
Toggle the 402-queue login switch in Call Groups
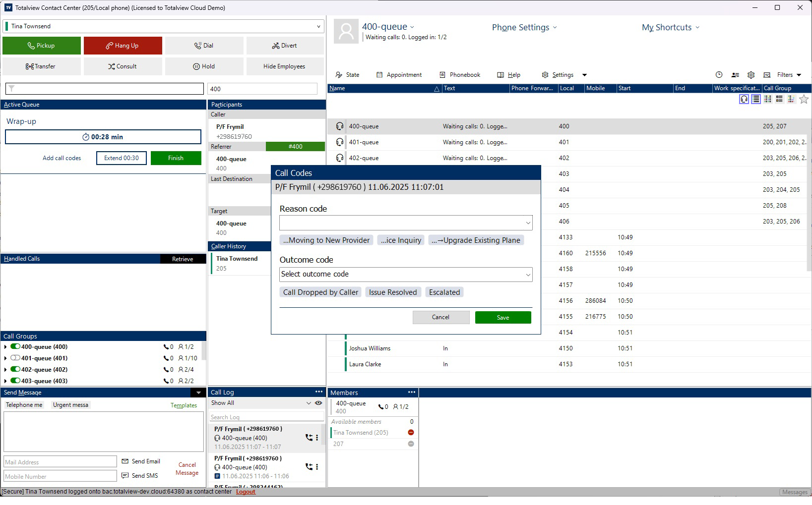click(x=15, y=370)
